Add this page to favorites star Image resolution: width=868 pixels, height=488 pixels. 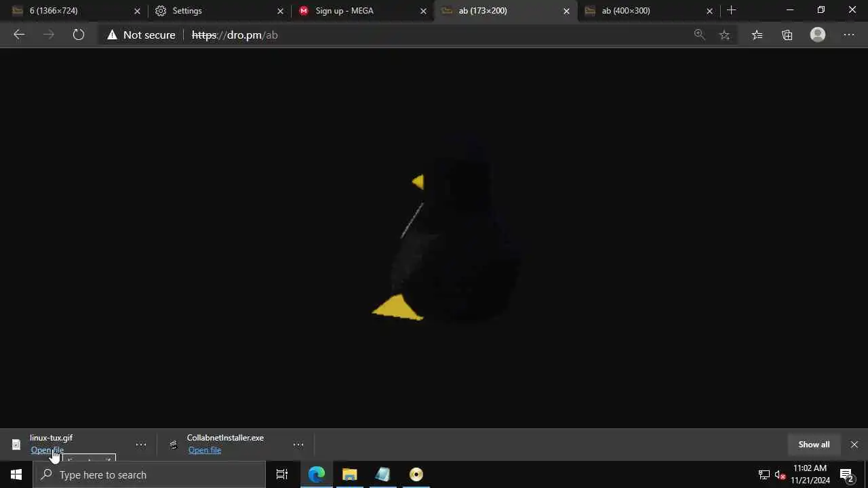pos(725,35)
